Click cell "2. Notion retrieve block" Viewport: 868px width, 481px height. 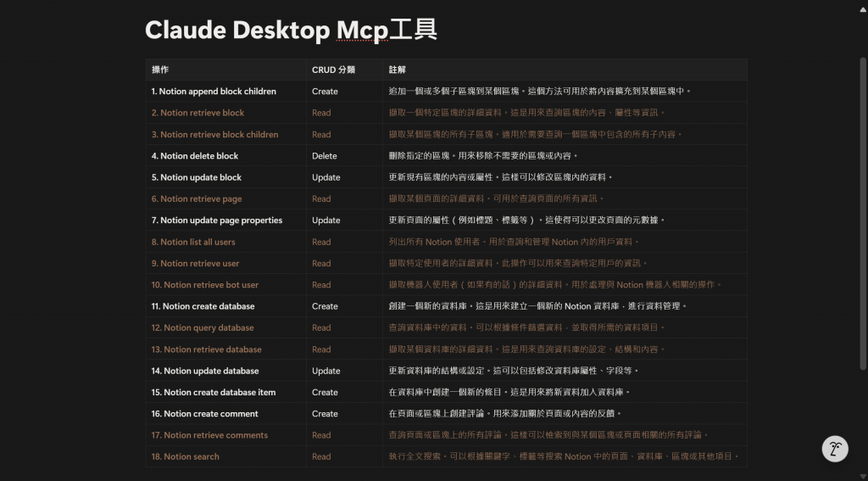(x=225, y=113)
